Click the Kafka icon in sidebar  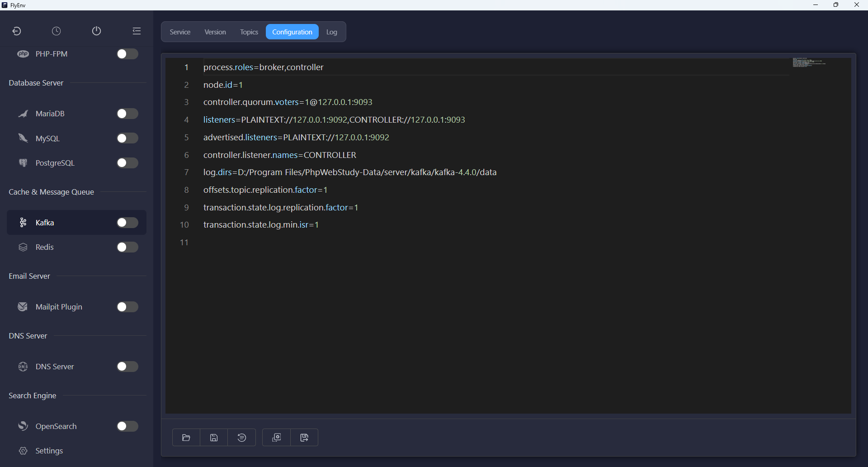click(23, 222)
